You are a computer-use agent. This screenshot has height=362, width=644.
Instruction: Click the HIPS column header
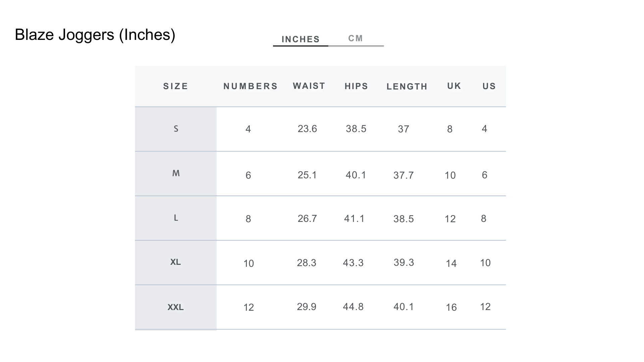(356, 86)
